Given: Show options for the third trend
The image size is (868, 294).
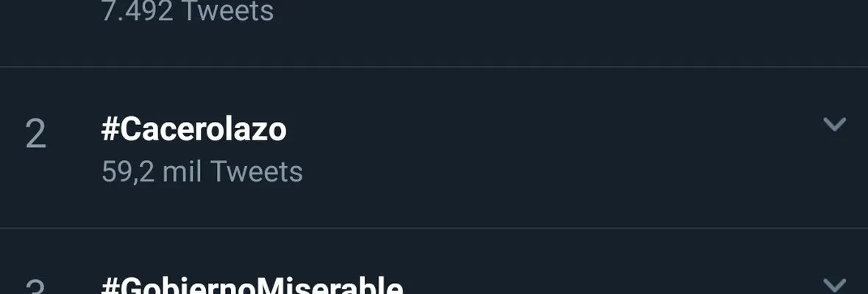Looking at the screenshot, I should [834, 284].
